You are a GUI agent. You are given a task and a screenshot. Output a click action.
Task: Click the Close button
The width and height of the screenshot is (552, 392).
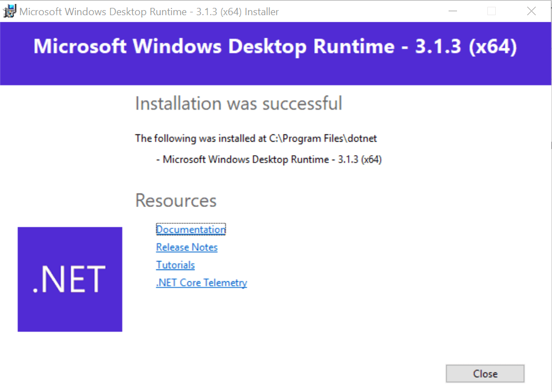coord(485,373)
